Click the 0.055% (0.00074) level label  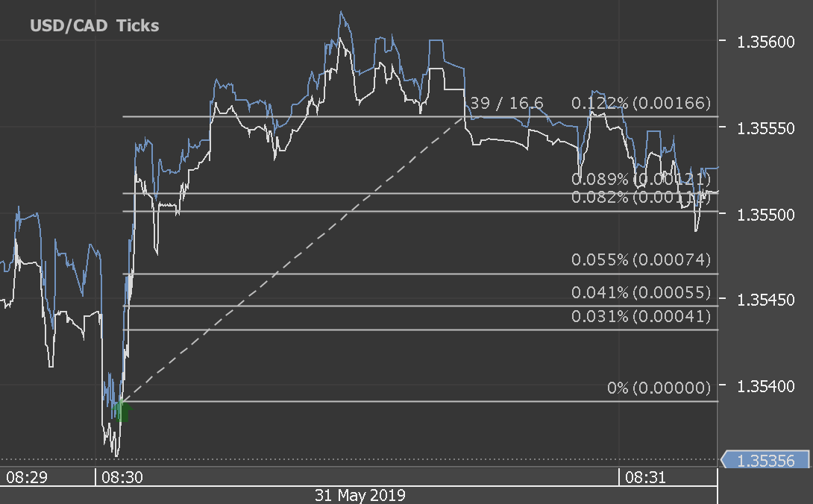click(x=641, y=259)
